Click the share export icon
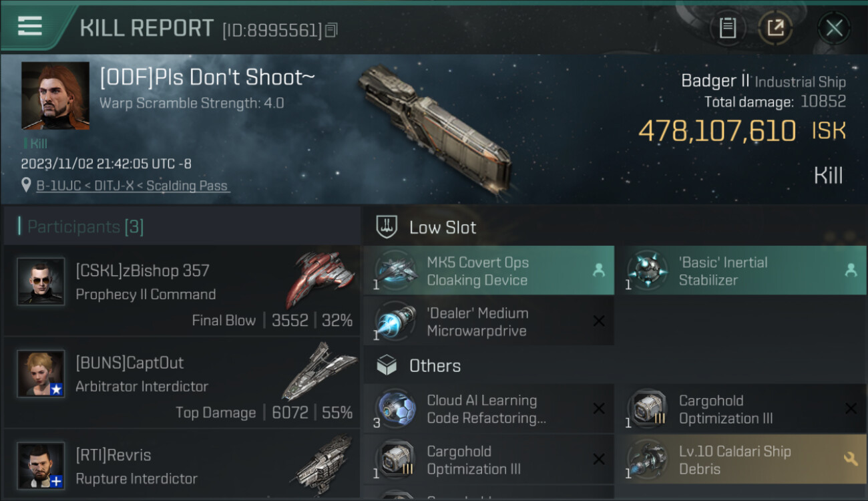Viewport: 868px width, 501px height. pos(775,28)
